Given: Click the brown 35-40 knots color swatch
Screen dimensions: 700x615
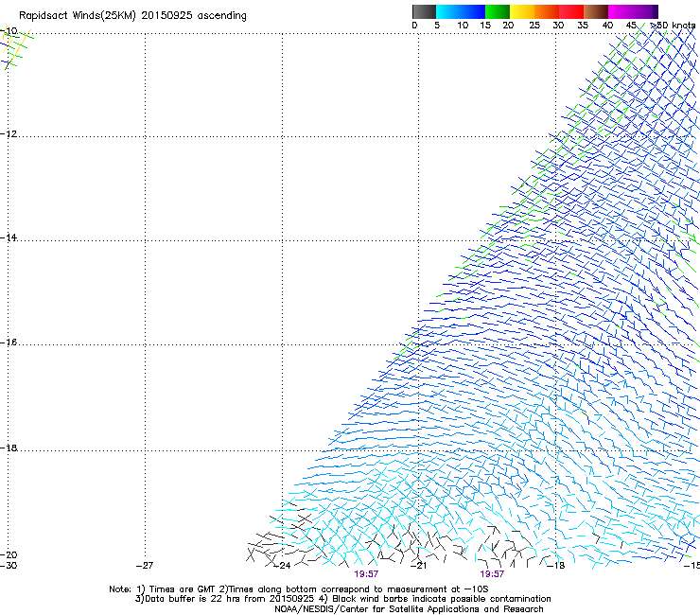Looking at the screenshot, I should 596,11.
